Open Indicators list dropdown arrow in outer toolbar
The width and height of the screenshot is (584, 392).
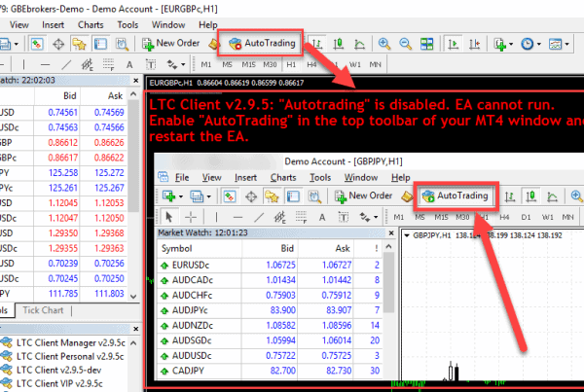pos(511,44)
